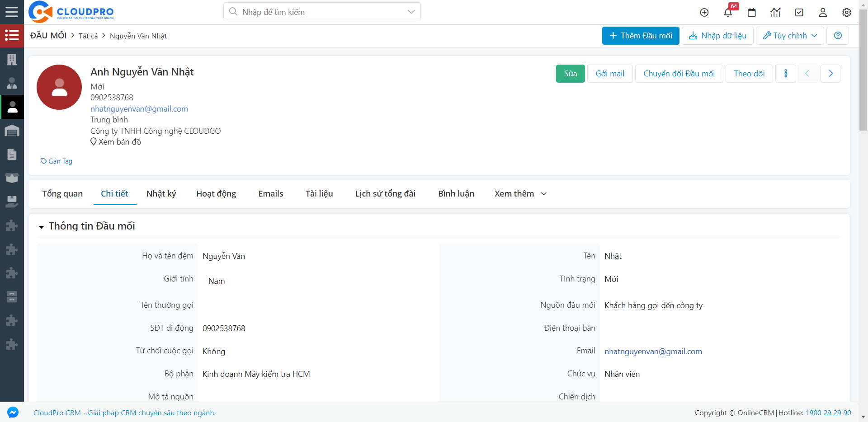Expand the Xem thêm tab menu
The image size is (868, 422).
tap(520, 194)
